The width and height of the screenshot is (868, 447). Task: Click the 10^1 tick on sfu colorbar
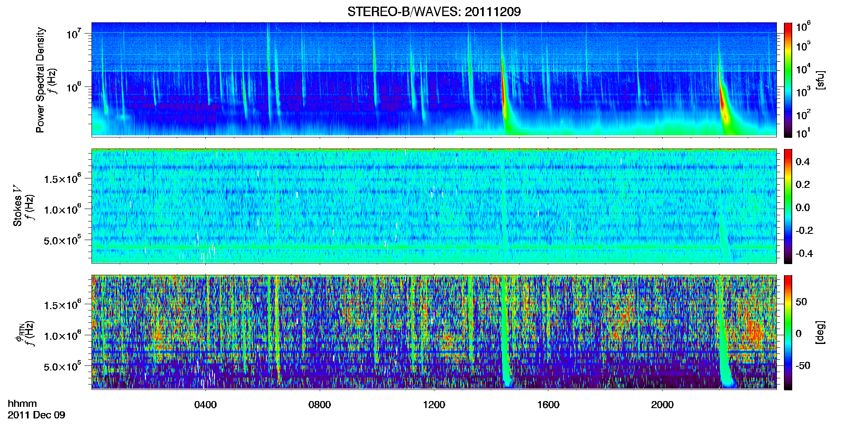(x=803, y=133)
